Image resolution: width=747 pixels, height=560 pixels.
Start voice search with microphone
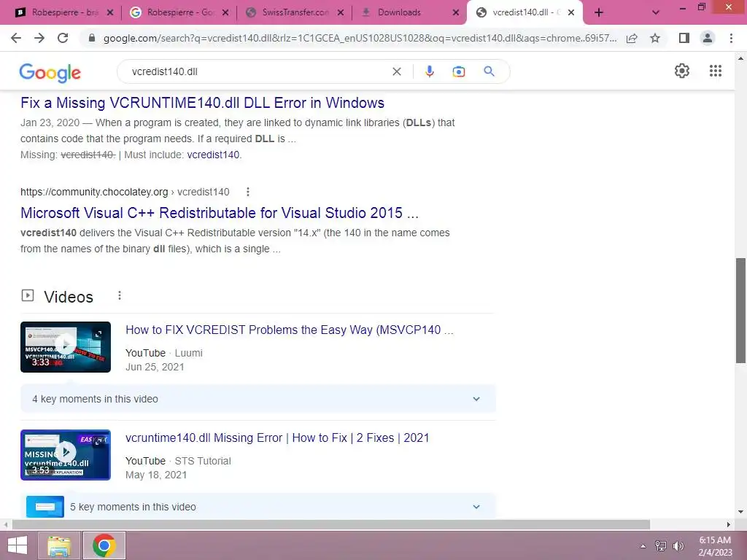429,71
